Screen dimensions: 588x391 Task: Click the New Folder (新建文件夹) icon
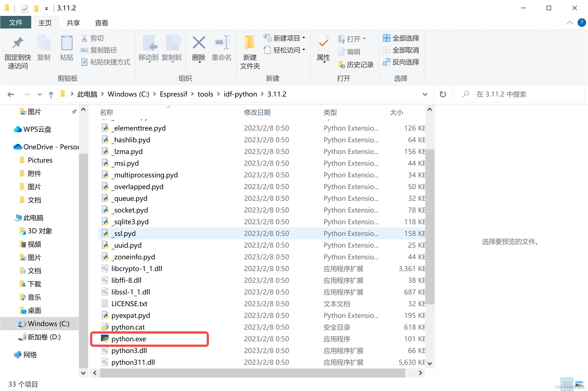pyautogui.click(x=250, y=43)
